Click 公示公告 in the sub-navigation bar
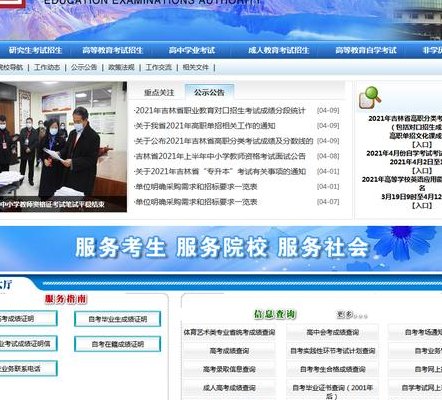442x400 pixels. point(84,67)
